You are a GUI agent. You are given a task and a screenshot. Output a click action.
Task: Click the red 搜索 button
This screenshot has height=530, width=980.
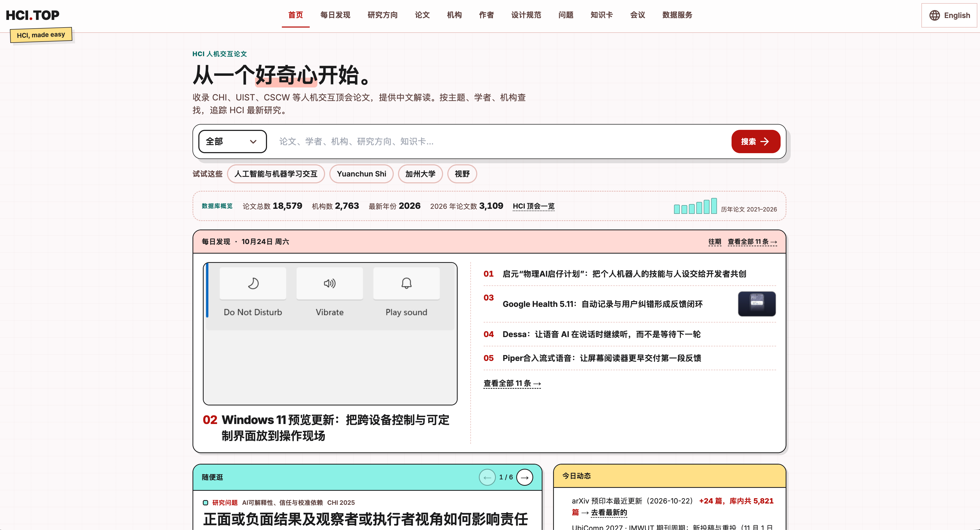(x=755, y=142)
